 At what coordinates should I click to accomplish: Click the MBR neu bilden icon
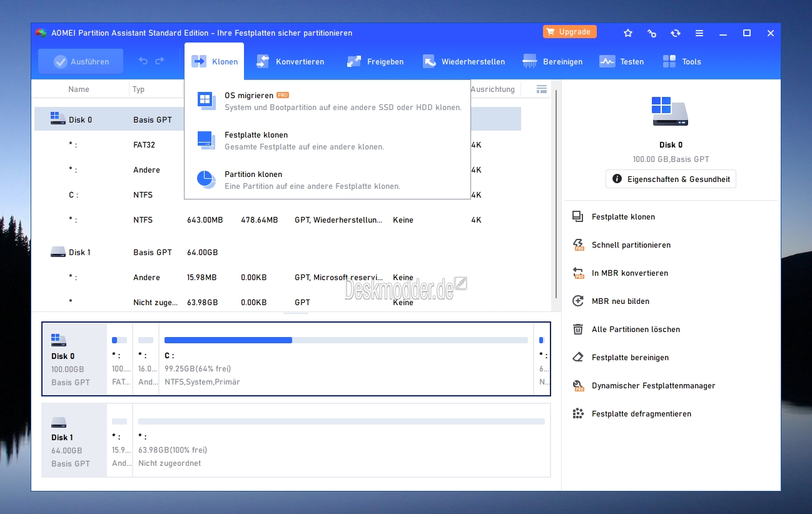tap(578, 301)
